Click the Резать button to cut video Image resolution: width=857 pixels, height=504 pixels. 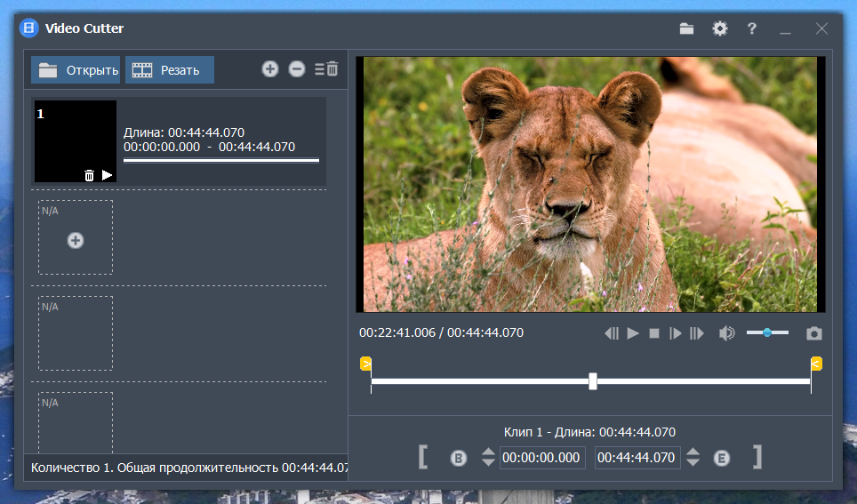coord(170,70)
